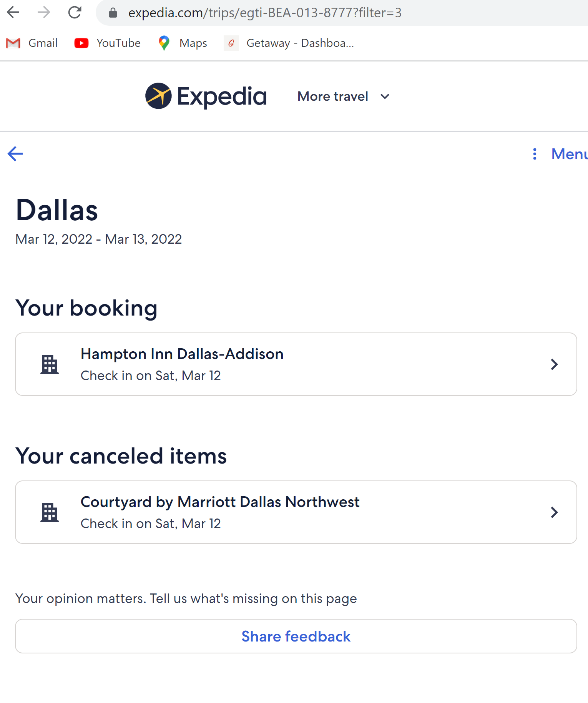The height and width of the screenshot is (703, 588).
Task: Click the lock icon in address bar
Action: pyautogui.click(x=113, y=13)
